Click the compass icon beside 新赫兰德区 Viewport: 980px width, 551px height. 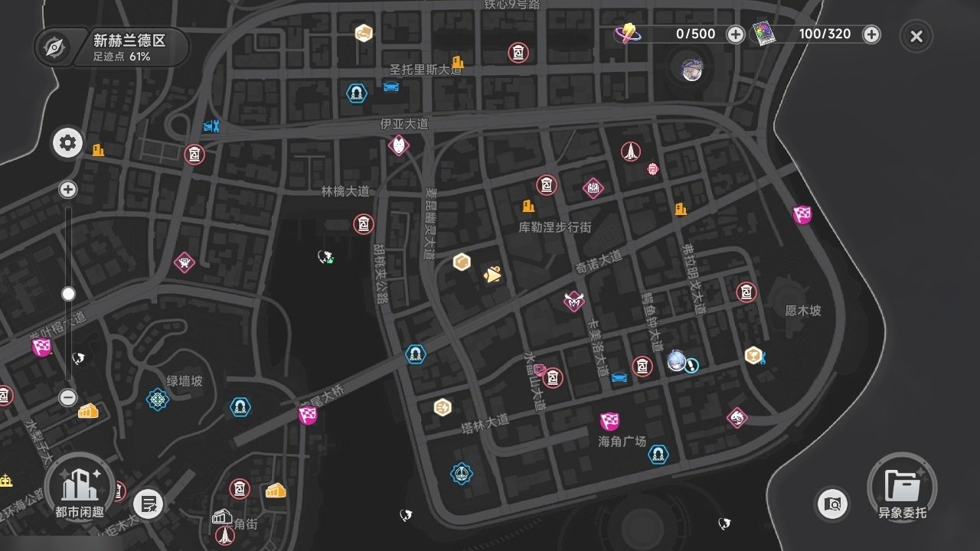click(54, 47)
